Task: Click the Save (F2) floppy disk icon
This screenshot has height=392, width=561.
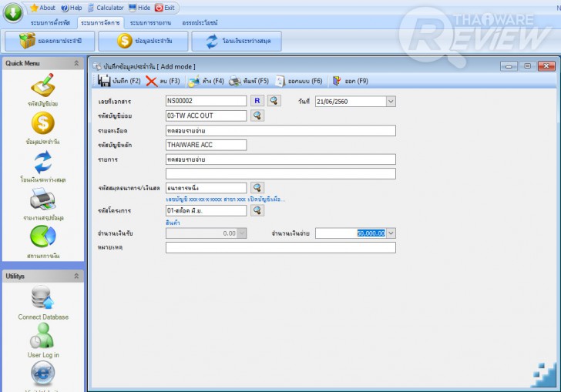Action: [104, 81]
